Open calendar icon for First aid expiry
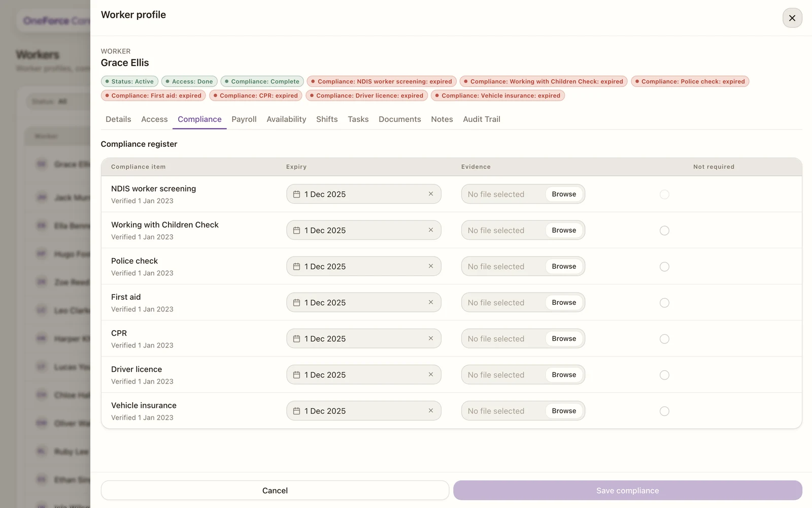The image size is (812, 508). pyautogui.click(x=296, y=302)
